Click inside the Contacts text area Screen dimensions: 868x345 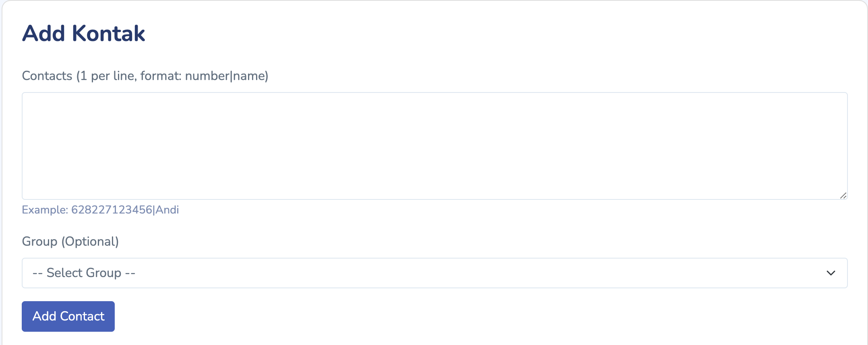434,146
